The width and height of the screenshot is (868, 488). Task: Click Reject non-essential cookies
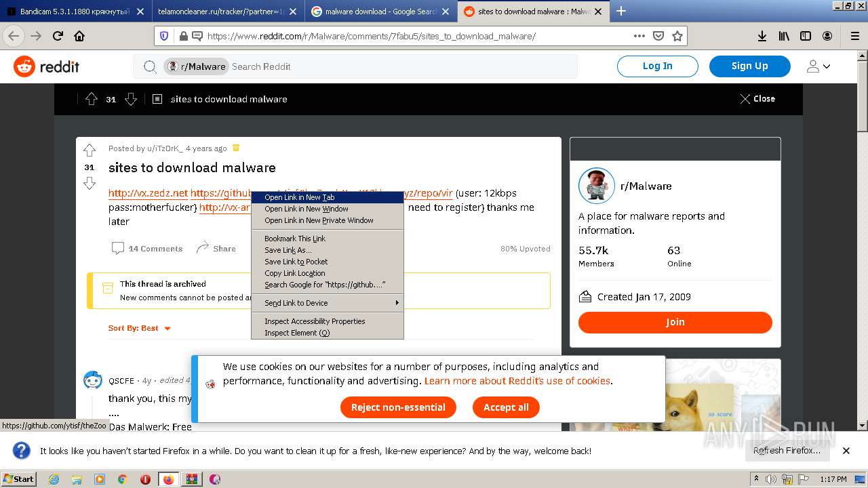[398, 407]
